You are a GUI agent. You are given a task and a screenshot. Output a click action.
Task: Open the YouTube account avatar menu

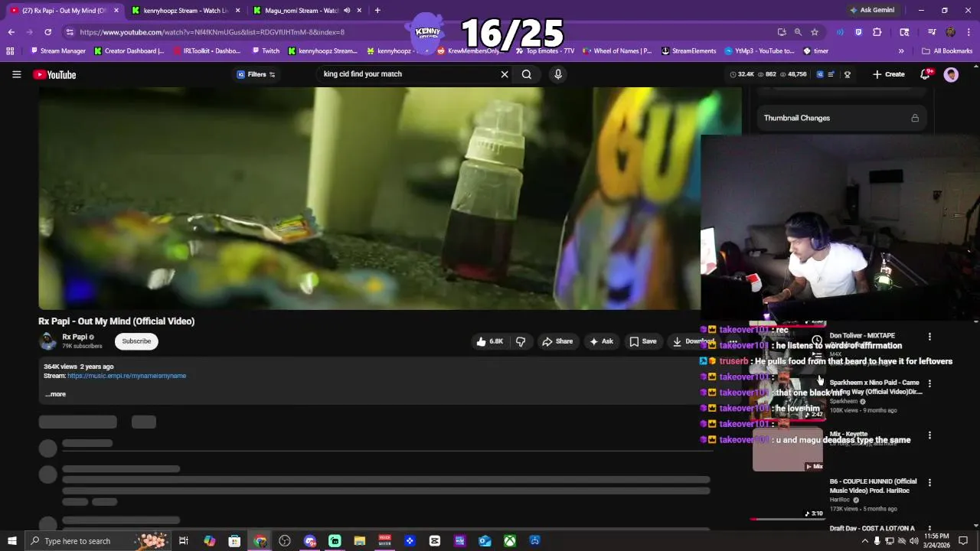951,74
